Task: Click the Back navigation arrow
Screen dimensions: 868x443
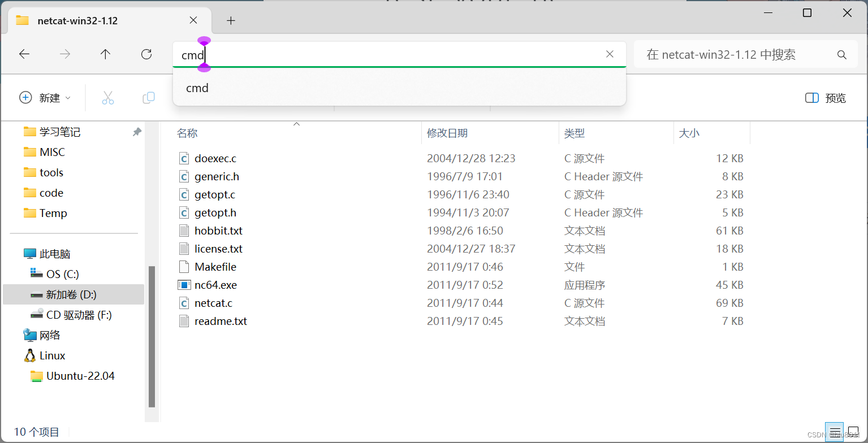Action: (x=24, y=54)
